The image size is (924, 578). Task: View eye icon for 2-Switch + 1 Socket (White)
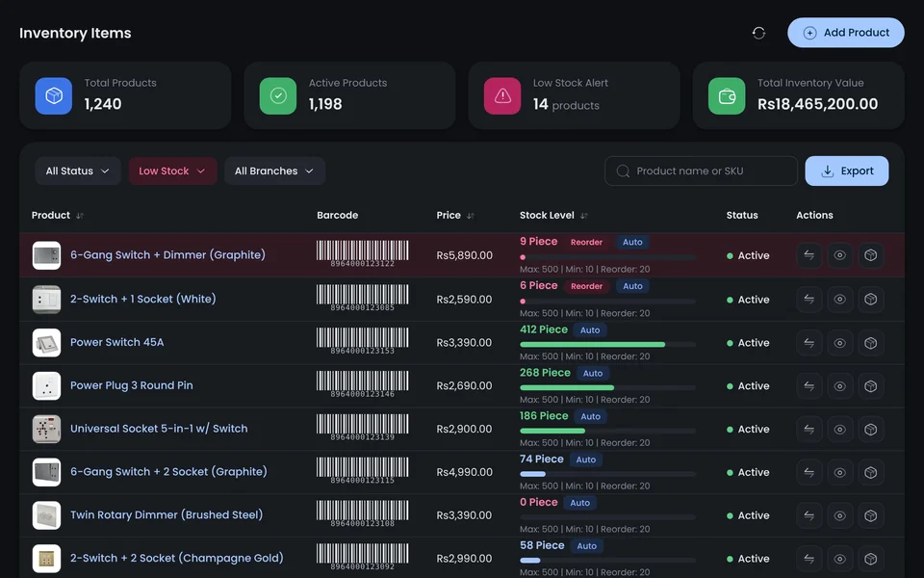pos(839,300)
